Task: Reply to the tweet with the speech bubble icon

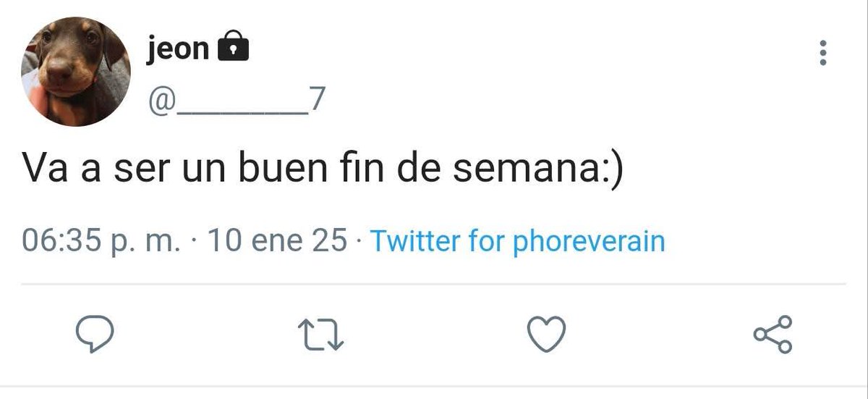Action: click(95, 335)
